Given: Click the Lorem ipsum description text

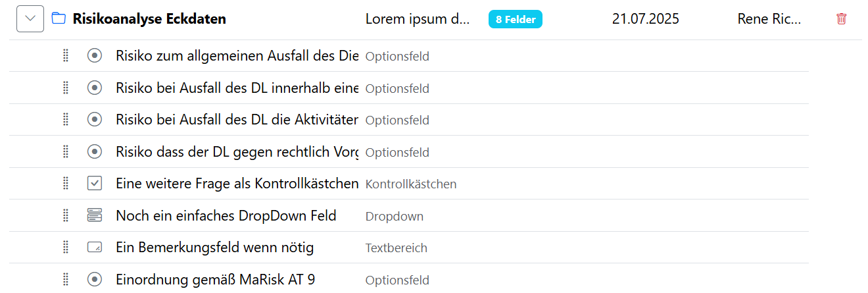Looking at the screenshot, I should pos(418,19).
